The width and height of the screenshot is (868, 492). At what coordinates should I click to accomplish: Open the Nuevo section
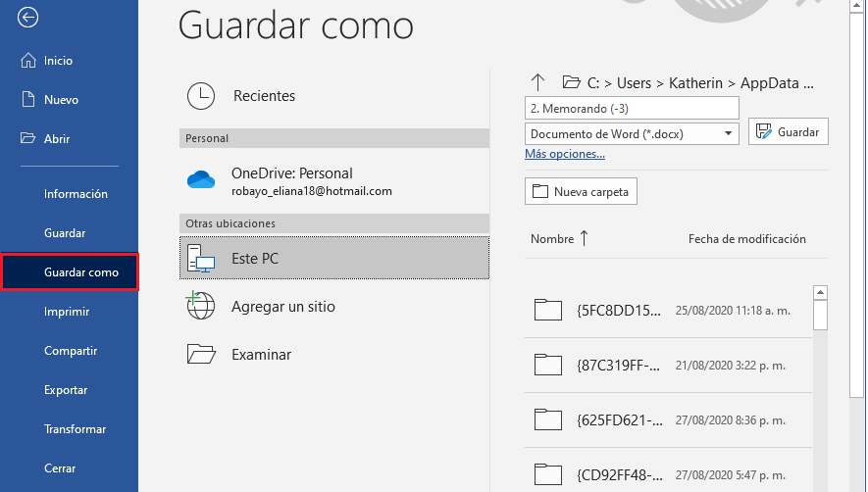pyautogui.click(x=61, y=100)
